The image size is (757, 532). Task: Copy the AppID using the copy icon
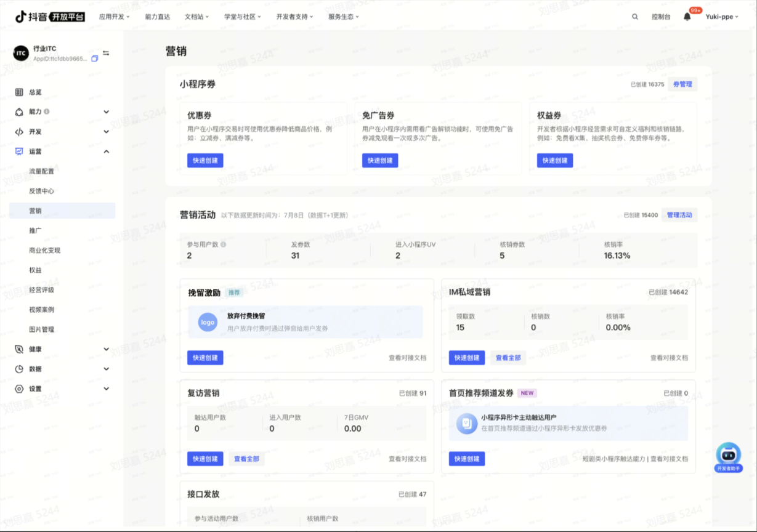tap(95, 58)
